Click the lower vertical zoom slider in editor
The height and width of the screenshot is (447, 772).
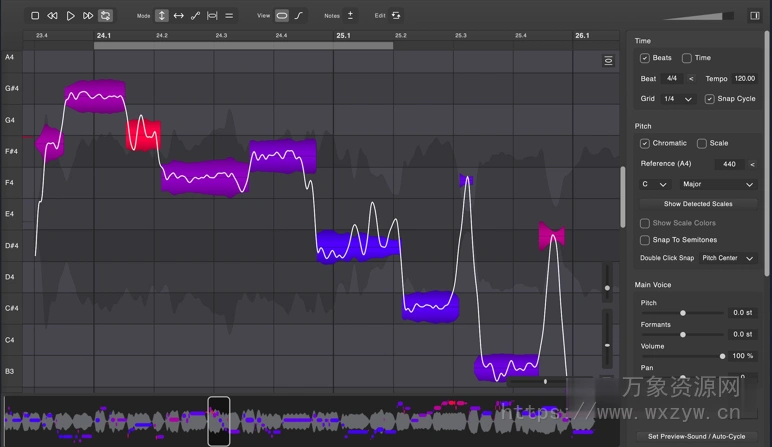click(x=607, y=339)
